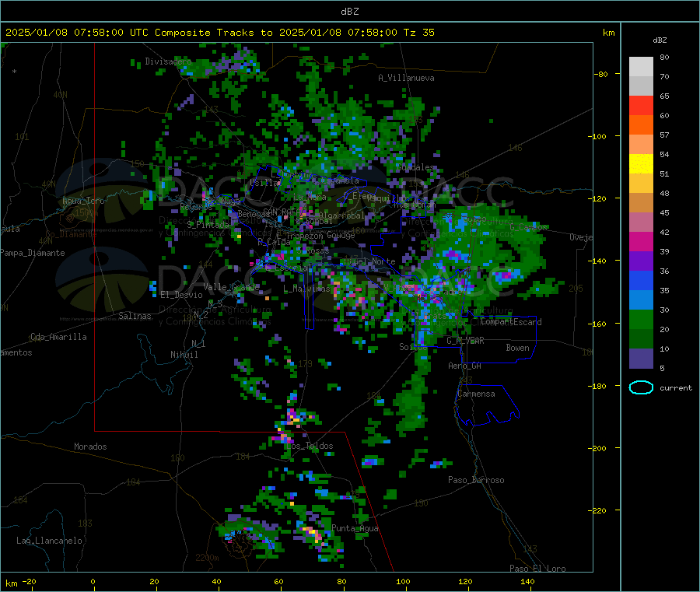
Task: Click the dBZ title at the top
Action: tap(349, 11)
